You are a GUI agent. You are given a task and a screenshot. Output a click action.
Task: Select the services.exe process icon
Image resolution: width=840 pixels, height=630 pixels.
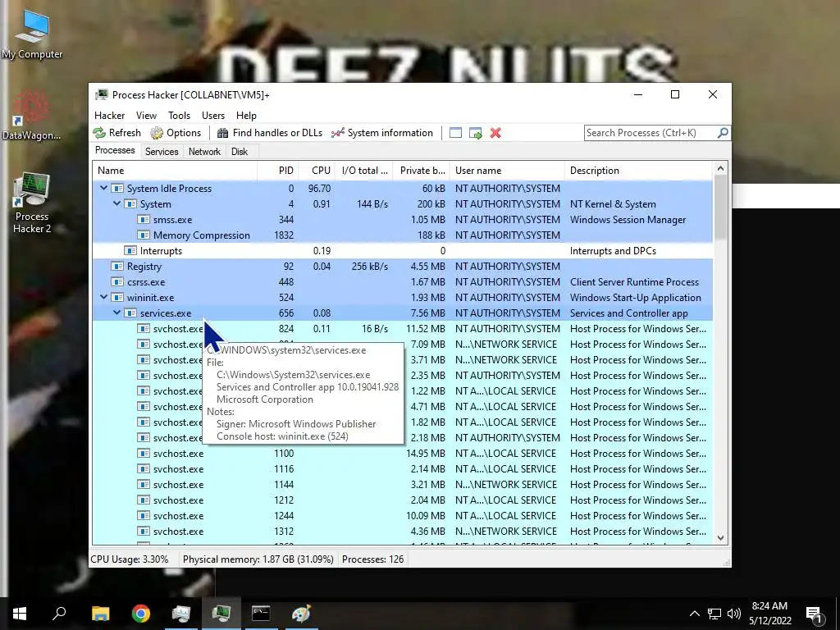point(130,313)
